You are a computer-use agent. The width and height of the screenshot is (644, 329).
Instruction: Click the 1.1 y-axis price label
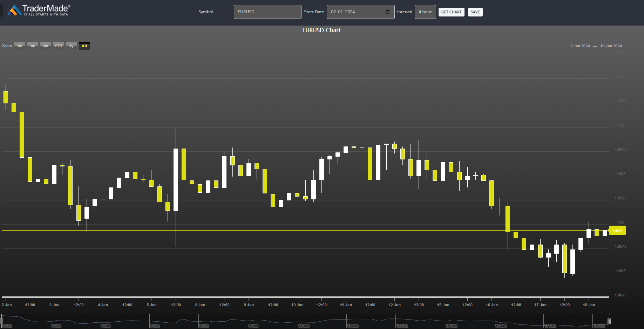pyautogui.click(x=621, y=125)
